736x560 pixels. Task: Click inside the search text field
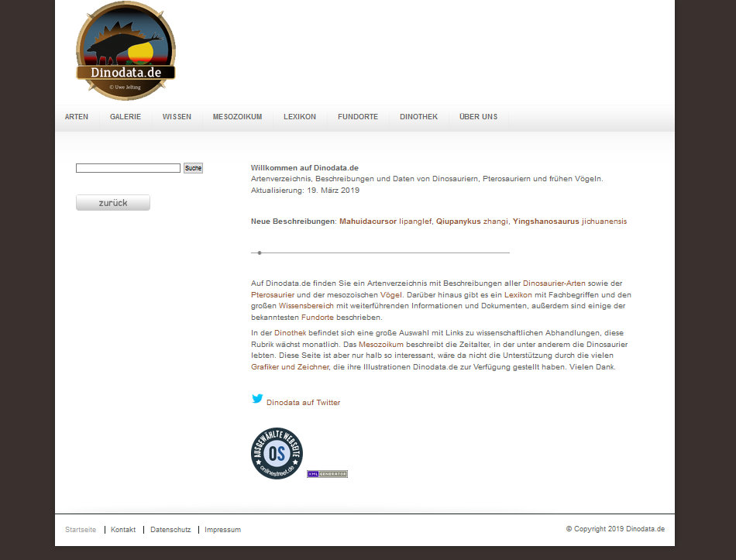pos(128,168)
